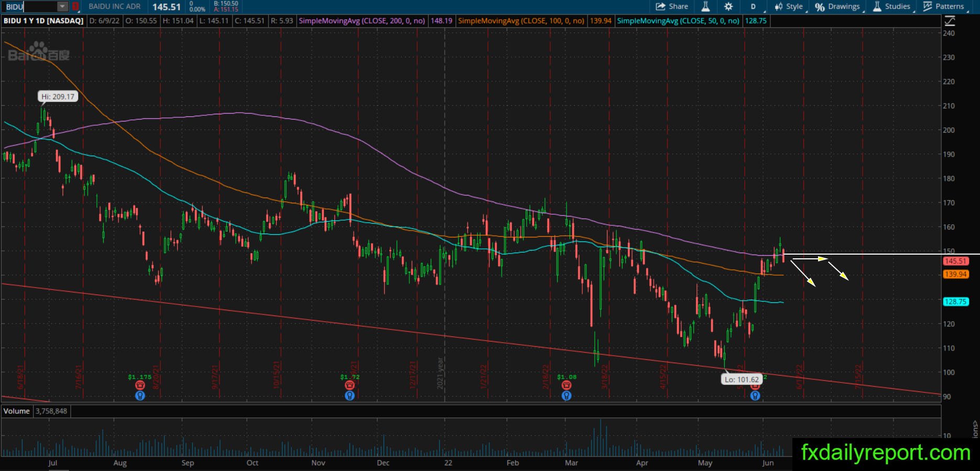Click the A: 151.15 ask value

[226, 9]
